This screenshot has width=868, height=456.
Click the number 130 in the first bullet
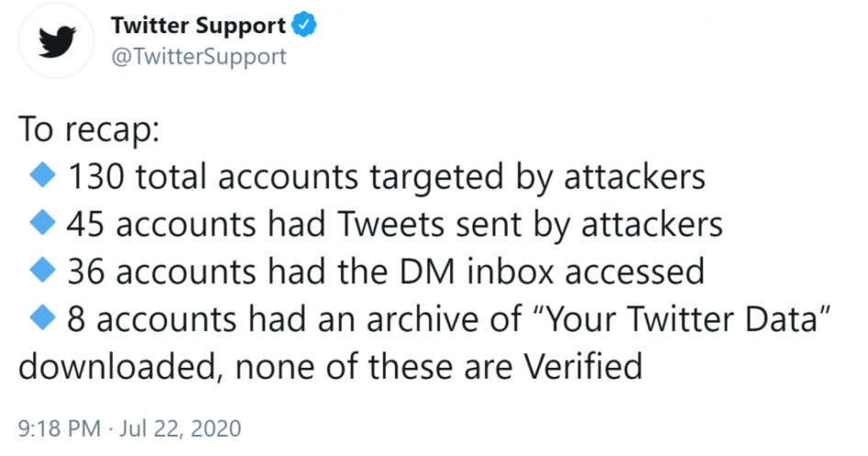pyautogui.click(x=96, y=177)
